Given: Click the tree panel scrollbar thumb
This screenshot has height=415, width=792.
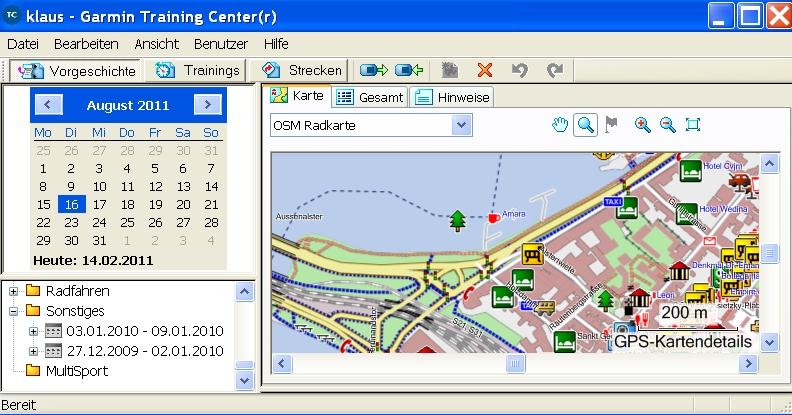Looking at the screenshot, I should [244, 365].
